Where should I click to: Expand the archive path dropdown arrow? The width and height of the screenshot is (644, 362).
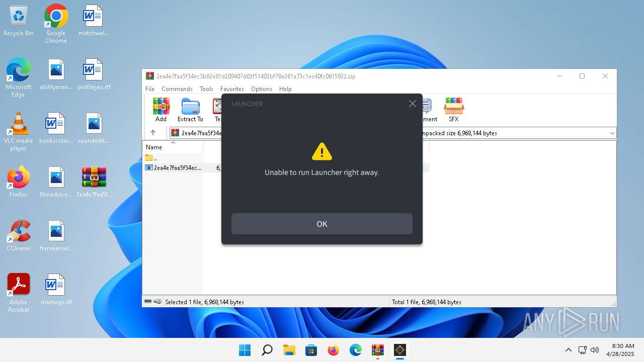[x=612, y=133]
